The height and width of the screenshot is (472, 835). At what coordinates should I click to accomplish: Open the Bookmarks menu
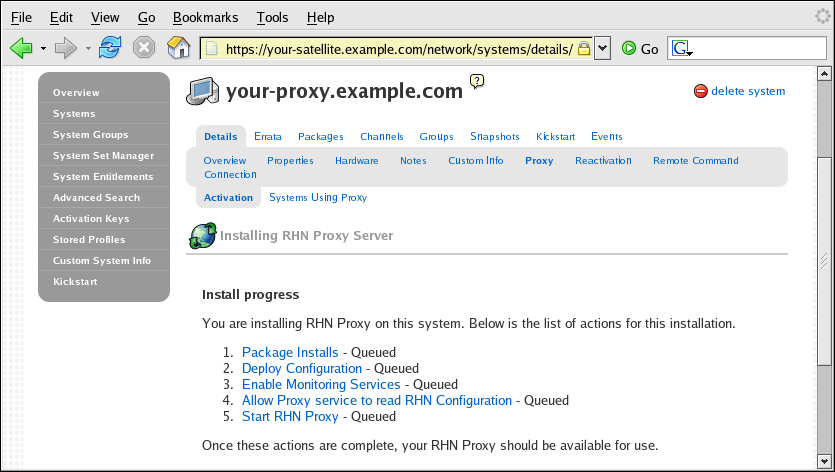(x=206, y=17)
